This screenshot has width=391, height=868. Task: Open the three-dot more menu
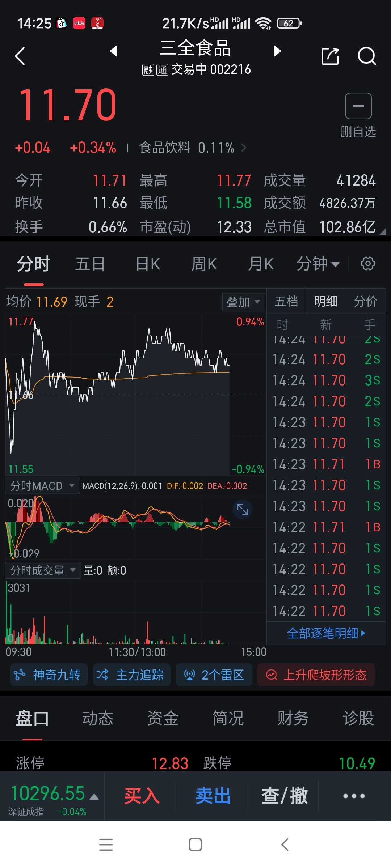point(354,796)
